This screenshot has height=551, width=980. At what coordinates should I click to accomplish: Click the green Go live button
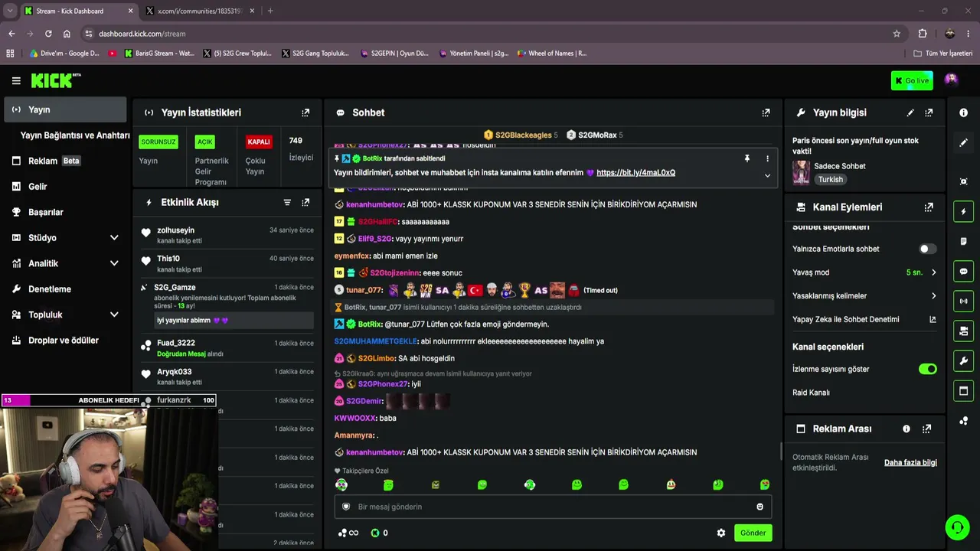[x=912, y=80]
